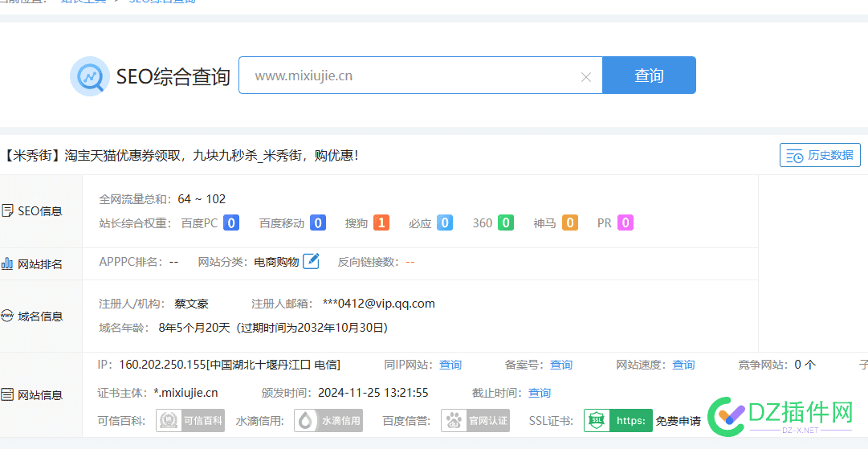Click the 必应 weight badge 0
Image resolution: width=868 pixels, height=449 pixels.
(445, 223)
